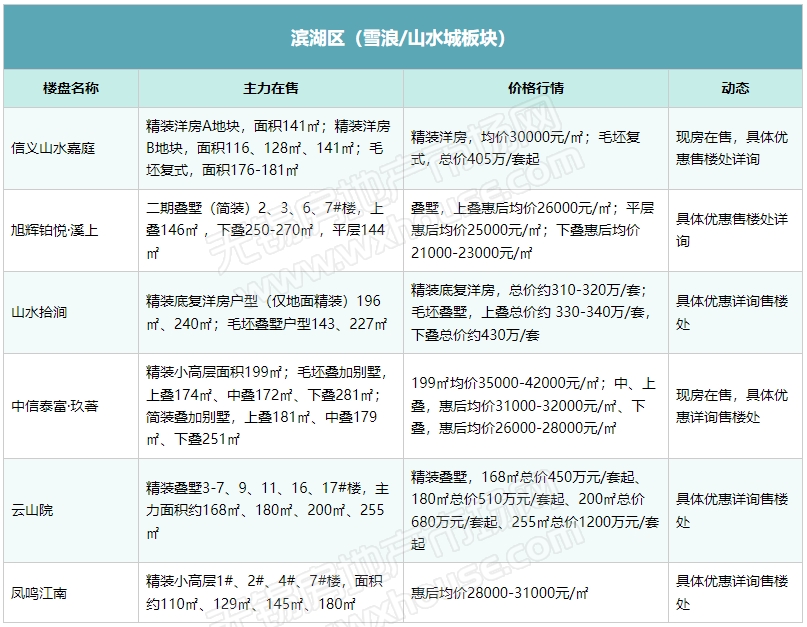Select price cell with 168㎡总价450万元/套起

(536, 510)
